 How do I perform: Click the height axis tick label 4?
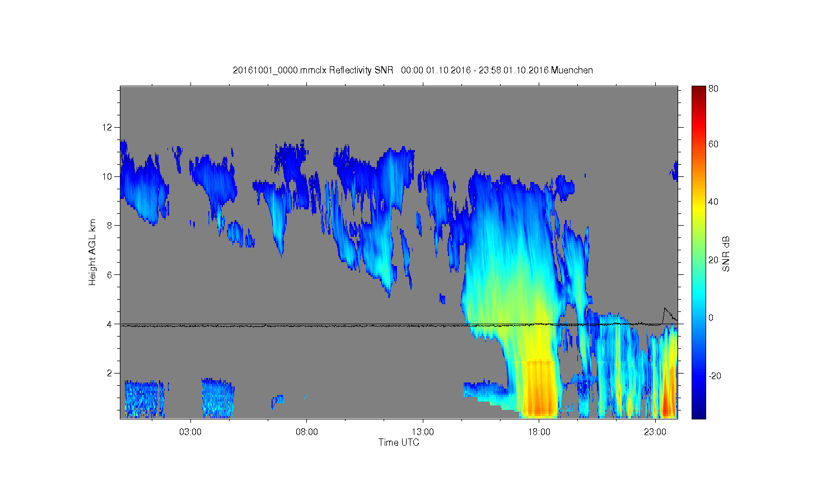(110, 324)
